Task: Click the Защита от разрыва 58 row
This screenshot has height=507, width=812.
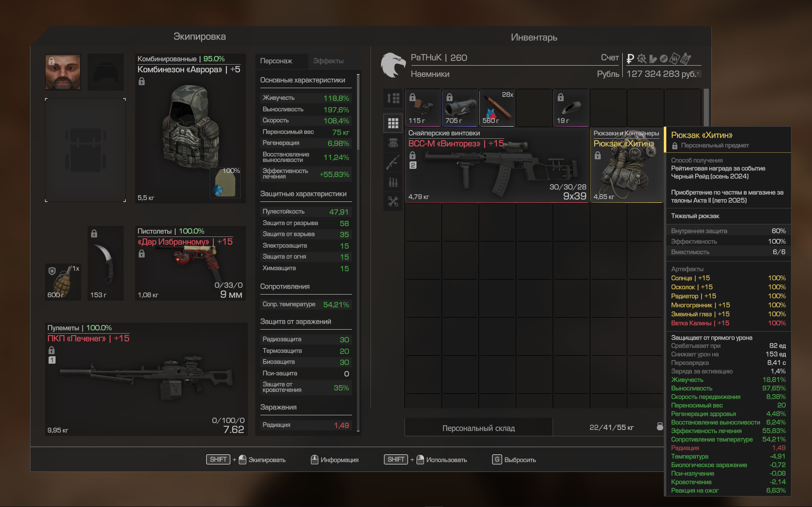Action: point(306,223)
